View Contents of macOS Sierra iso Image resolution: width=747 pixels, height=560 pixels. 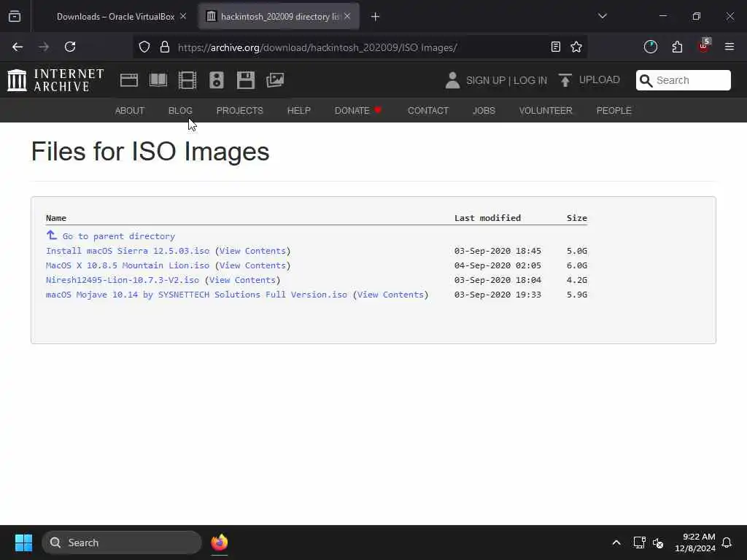[x=252, y=251]
